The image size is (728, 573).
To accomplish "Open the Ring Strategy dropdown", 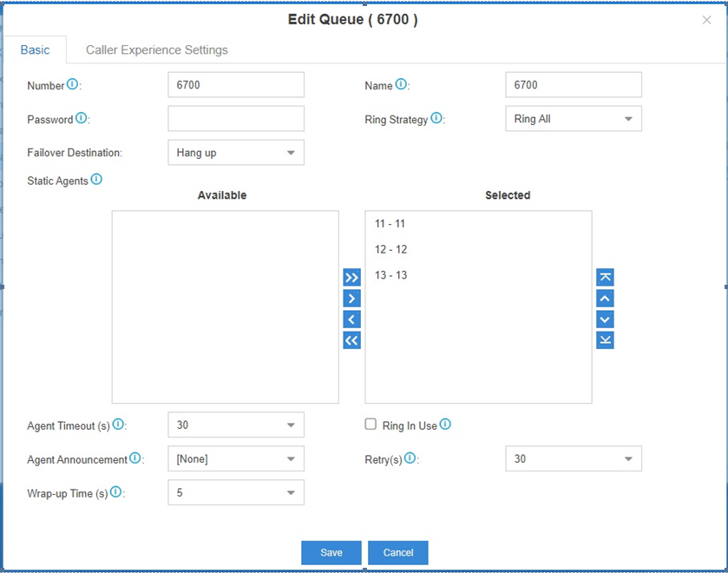I will [x=574, y=118].
